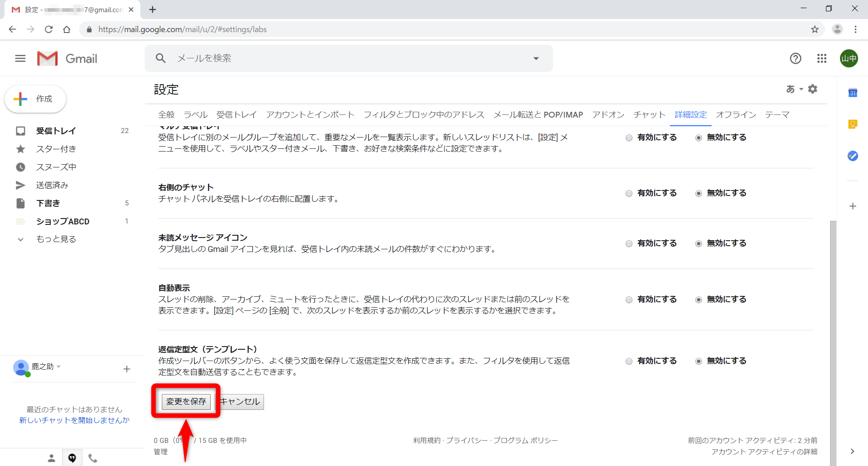Open the 鹿之助 status dropdown
Screen dimensions: 868x466
(59, 366)
